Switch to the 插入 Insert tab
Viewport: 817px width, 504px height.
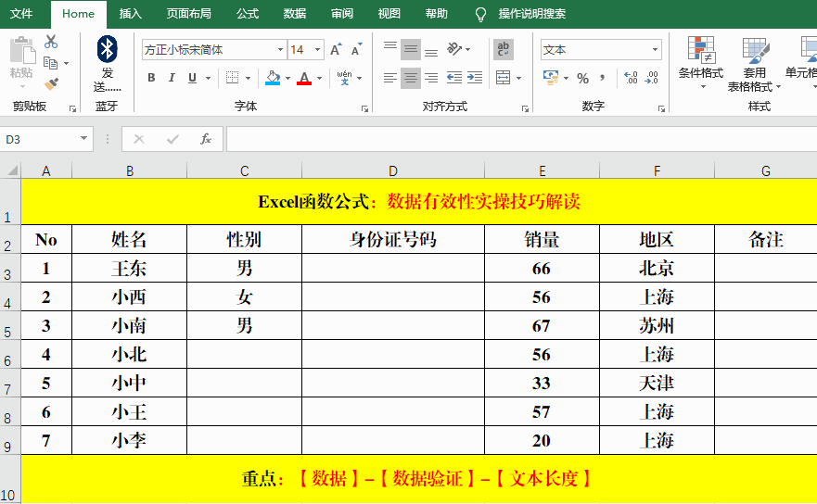pyautogui.click(x=130, y=14)
